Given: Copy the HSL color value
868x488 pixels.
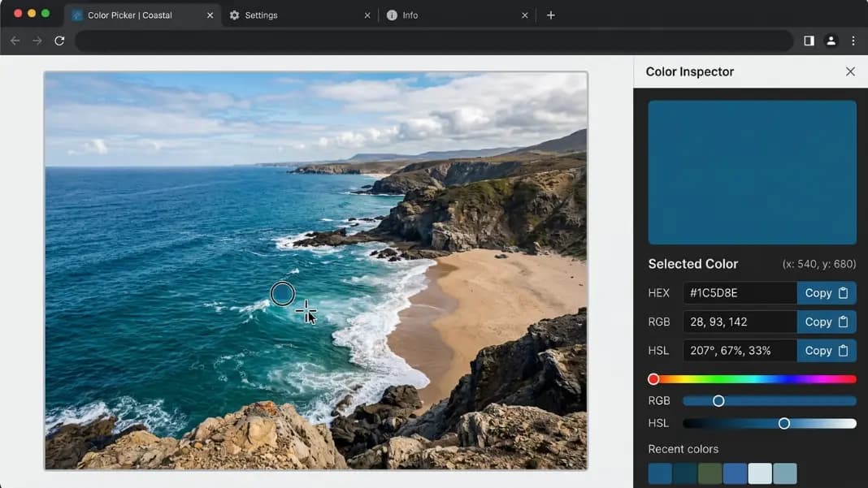Looking at the screenshot, I should pyautogui.click(x=827, y=350).
